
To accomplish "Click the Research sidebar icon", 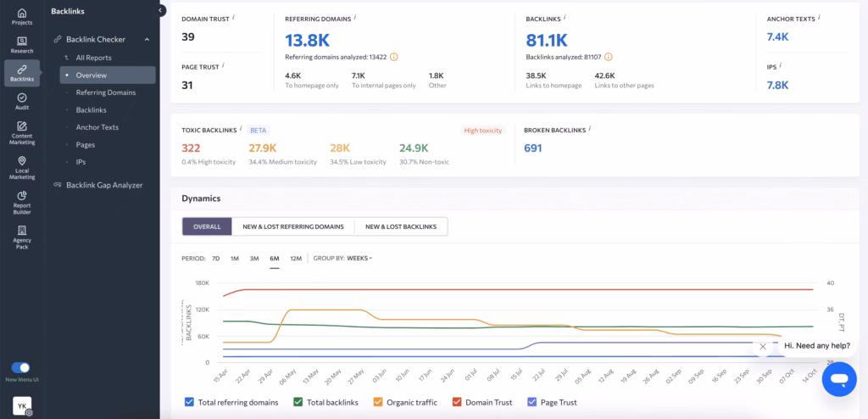I will click(22, 44).
